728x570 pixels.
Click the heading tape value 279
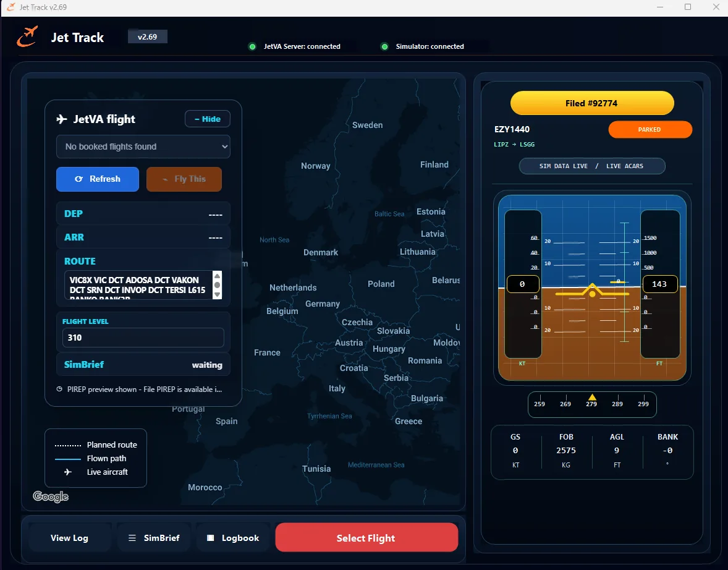(591, 404)
